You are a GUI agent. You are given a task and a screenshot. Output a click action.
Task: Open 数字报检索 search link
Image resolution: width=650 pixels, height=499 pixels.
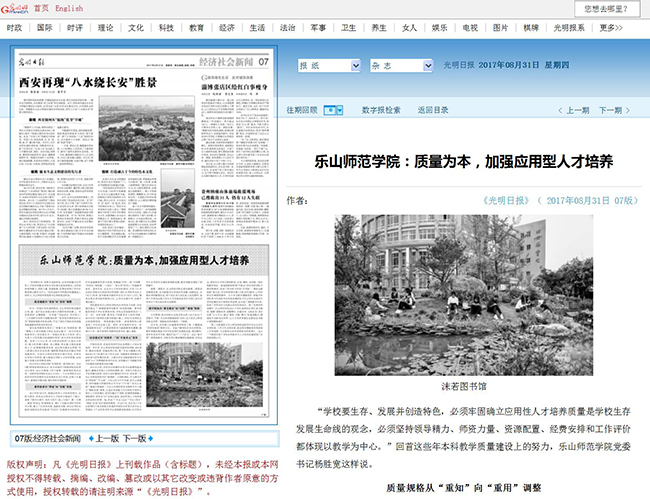[381, 110]
